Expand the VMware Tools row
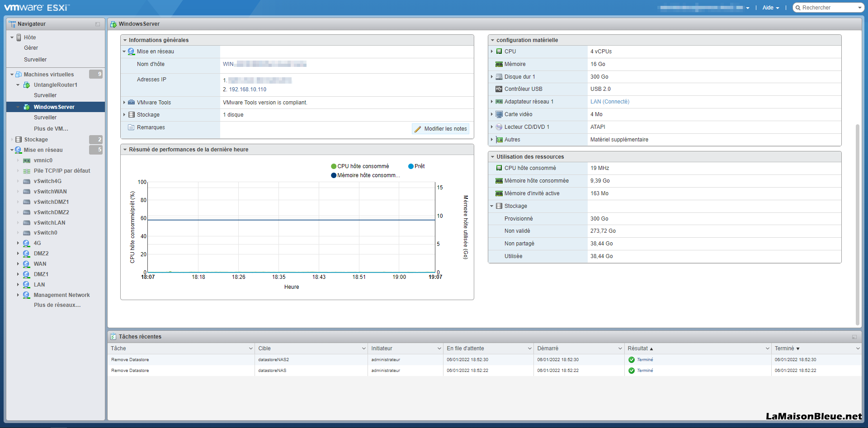 [124, 103]
